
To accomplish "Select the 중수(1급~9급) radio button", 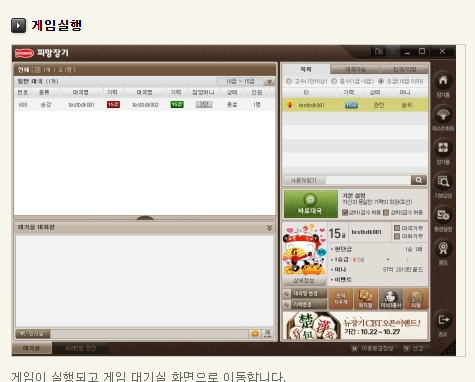I will 334,81.
